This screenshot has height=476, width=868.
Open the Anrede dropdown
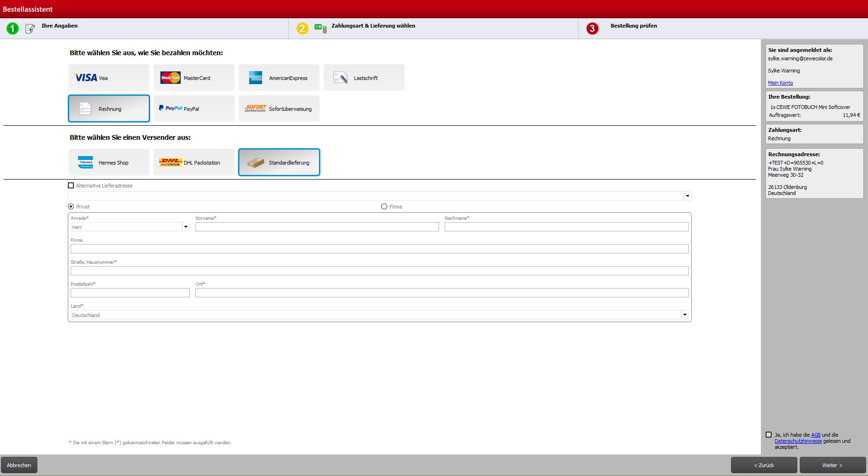pos(186,227)
